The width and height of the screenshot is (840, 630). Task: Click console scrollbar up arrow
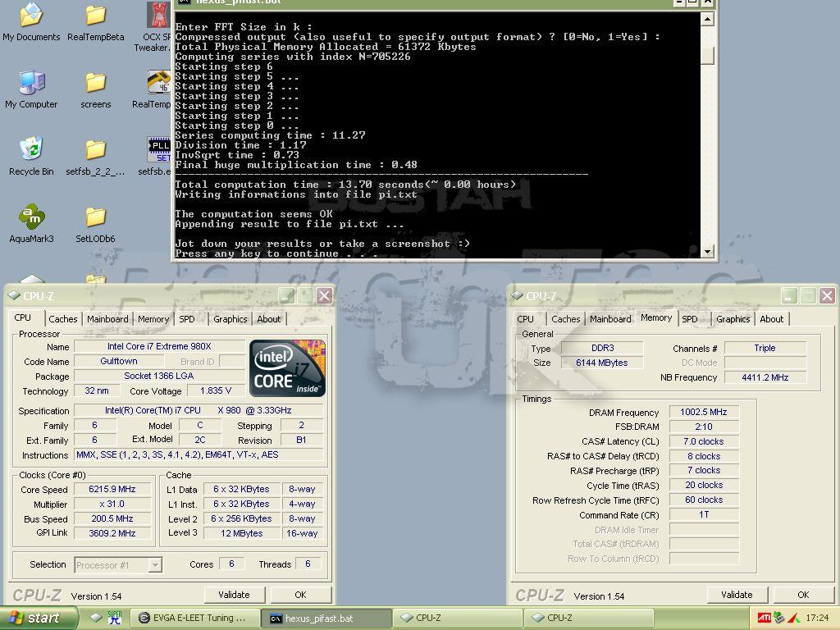tap(707, 19)
